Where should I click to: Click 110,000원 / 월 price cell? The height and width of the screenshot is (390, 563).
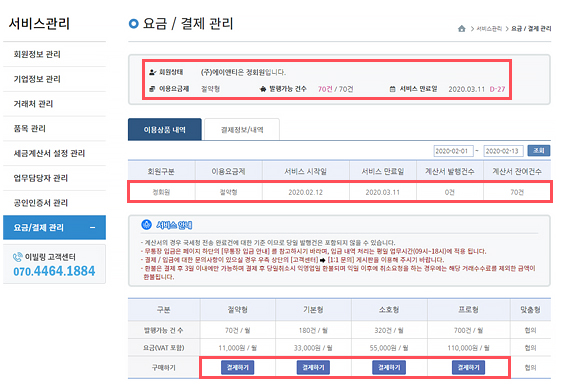pyautogui.click(x=469, y=348)
